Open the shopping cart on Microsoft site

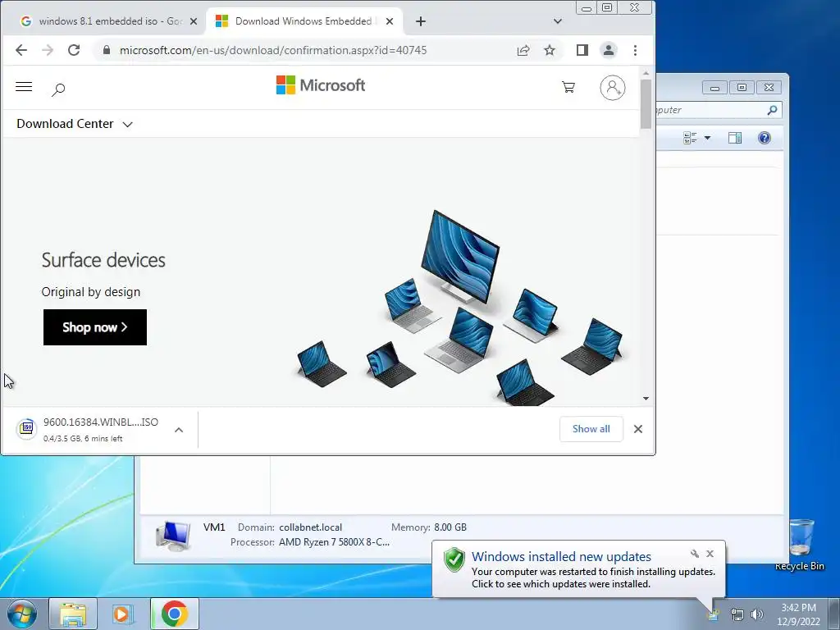tap(568, 87)
